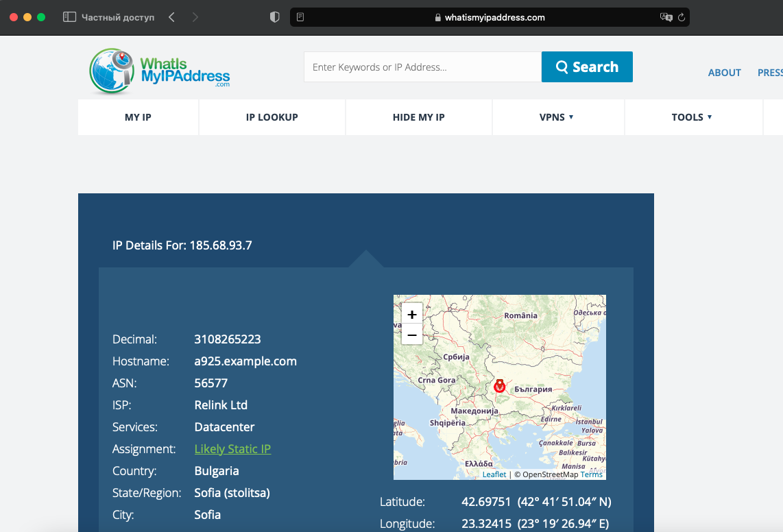Go to the HIDE MY IP tab
783x532 pixels.
tap(419, 117)
